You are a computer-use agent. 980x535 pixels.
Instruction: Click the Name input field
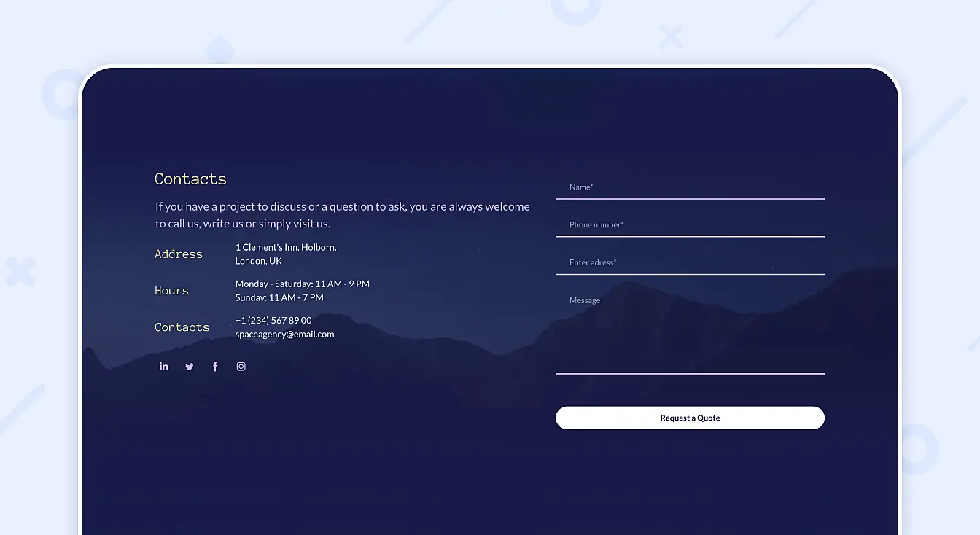pos(690,188)
